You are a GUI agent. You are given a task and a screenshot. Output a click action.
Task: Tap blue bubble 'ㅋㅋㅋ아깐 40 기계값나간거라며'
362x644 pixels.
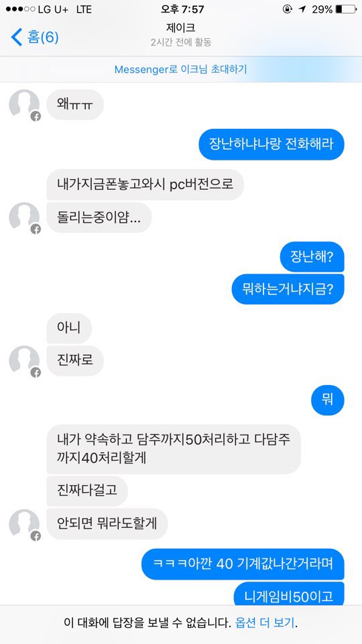click(x=243, y=564)
